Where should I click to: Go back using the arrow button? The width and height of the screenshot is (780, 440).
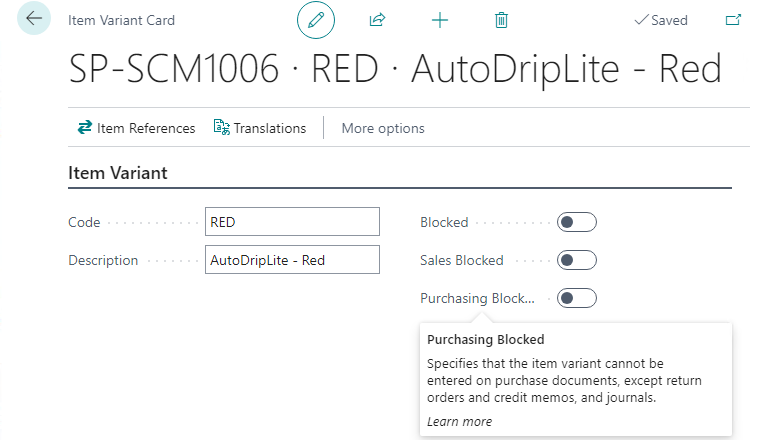point(34,18)
